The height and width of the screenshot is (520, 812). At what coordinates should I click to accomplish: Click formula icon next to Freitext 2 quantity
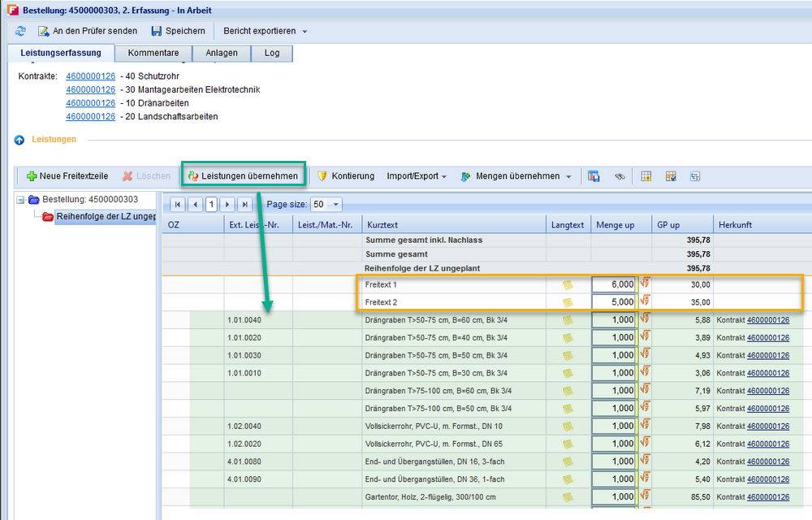646,301
